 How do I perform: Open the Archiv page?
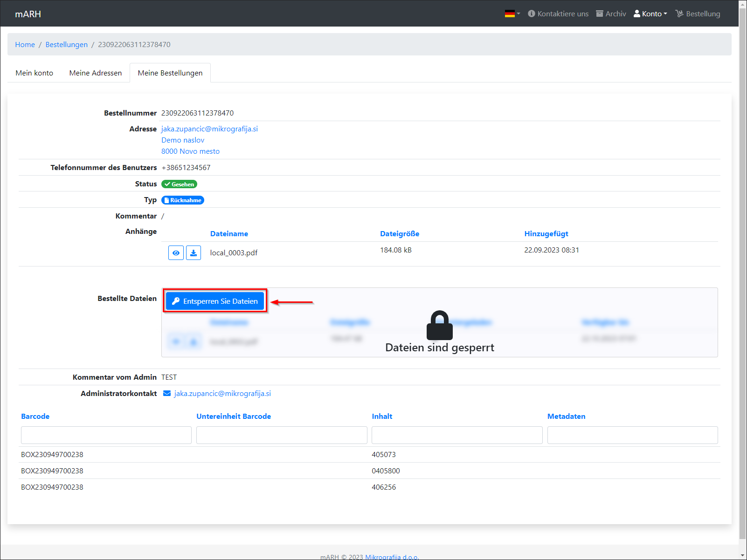click(x=611, y=14)
